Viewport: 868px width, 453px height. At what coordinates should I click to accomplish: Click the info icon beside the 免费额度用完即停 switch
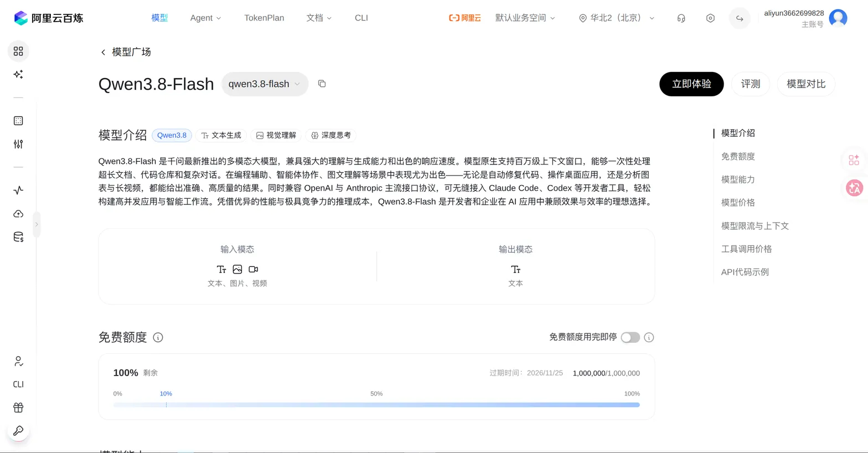(x=649, y=337)
